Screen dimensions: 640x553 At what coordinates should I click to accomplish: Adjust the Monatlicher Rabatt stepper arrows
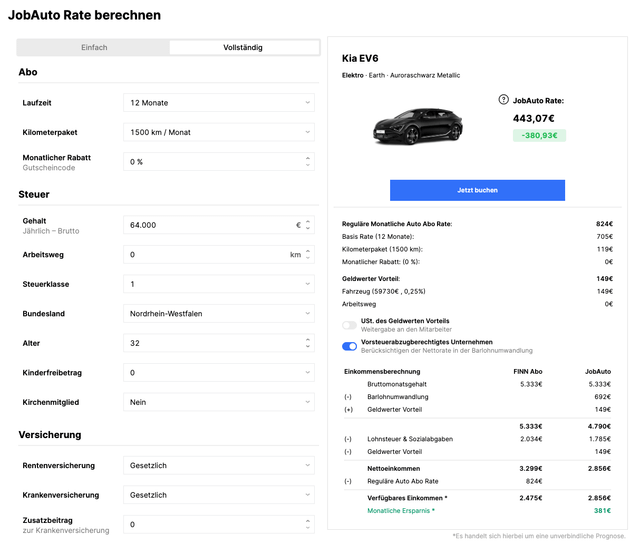[x=308, y=162]
